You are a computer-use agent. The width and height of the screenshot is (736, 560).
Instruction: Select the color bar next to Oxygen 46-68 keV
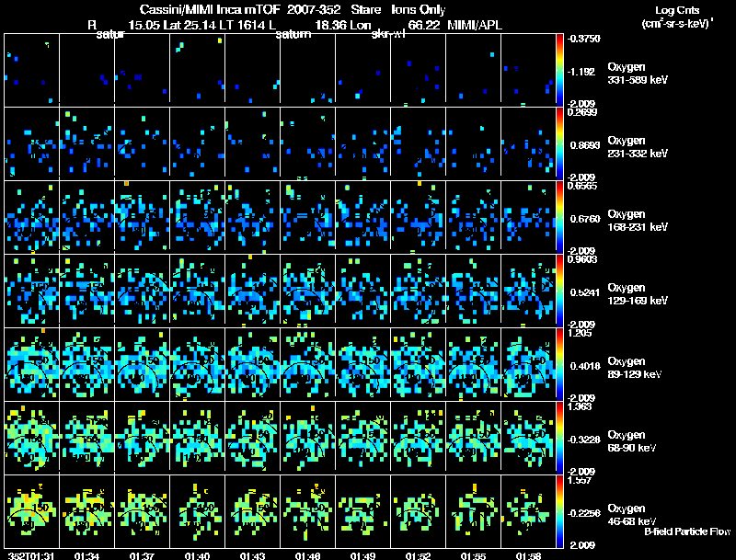click(561, 511)
